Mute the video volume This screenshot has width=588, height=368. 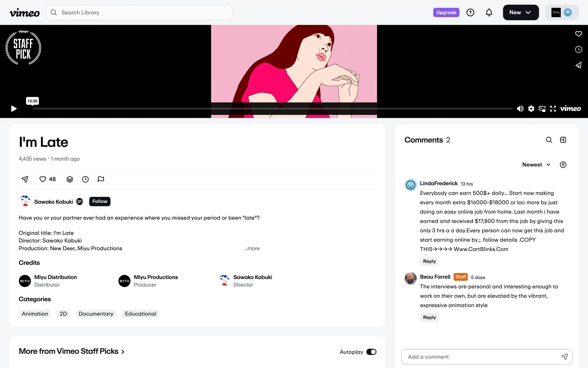pyautogui.click(x=520, y=109)
